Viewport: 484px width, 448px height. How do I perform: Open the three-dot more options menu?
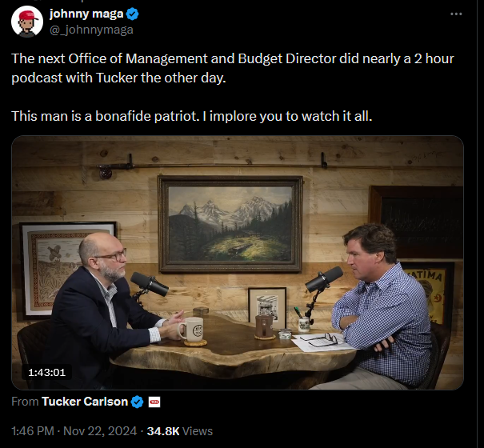tap(456, 14)
